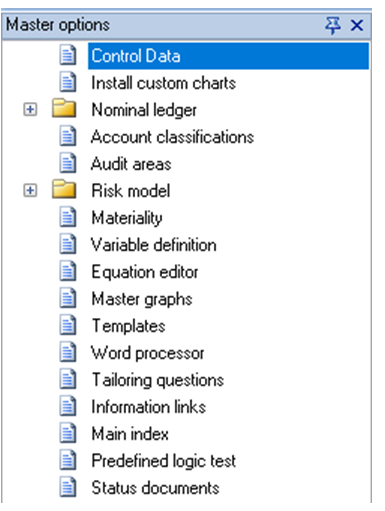Screen dimensions: 385x511
Task: Click the Master graphs document icon
Action: point(68,298)
